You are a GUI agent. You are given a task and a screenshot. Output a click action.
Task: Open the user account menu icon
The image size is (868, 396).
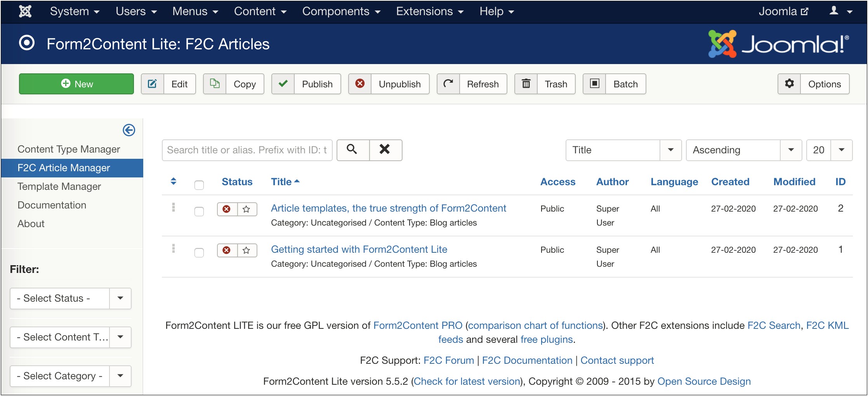point(841,11)
